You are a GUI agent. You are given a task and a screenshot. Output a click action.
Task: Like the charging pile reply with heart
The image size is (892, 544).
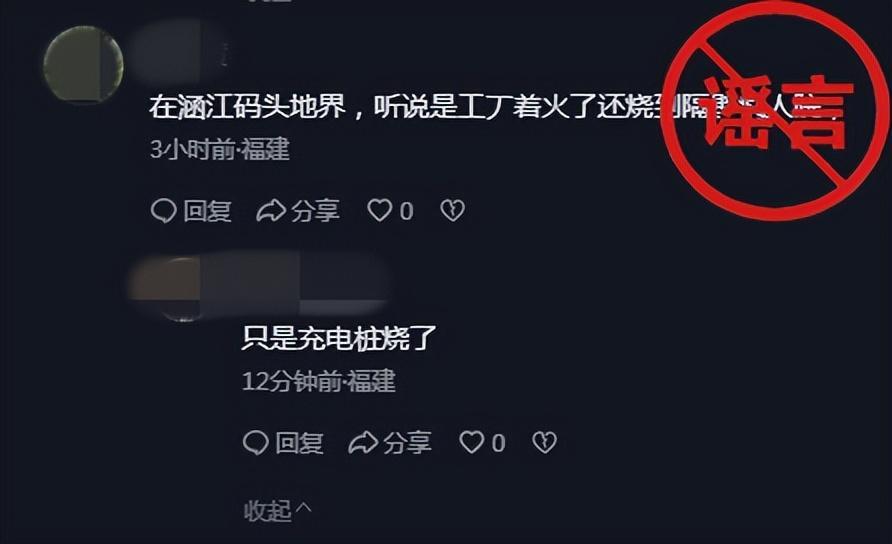pyautogui.click(x=472, y=442)
